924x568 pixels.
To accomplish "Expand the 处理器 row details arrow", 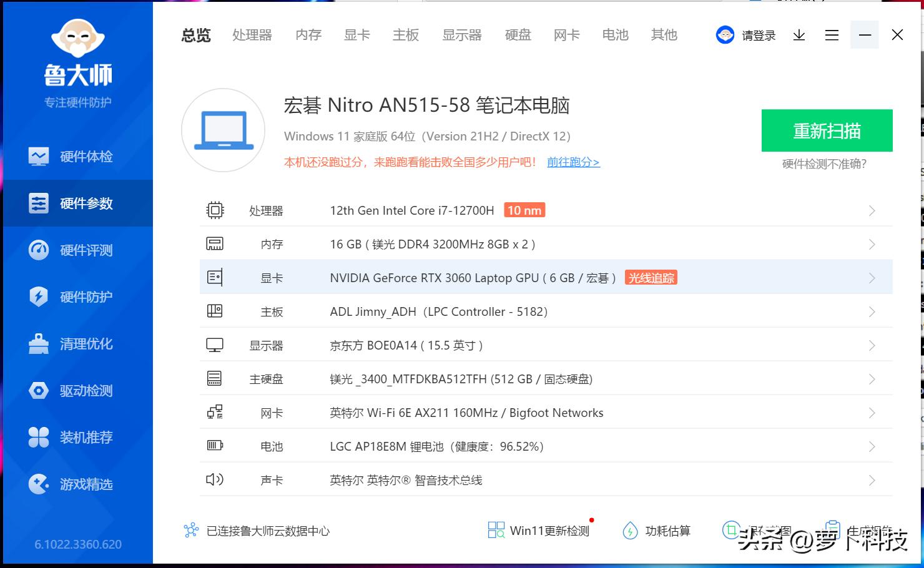I will [x=872, y=211].
